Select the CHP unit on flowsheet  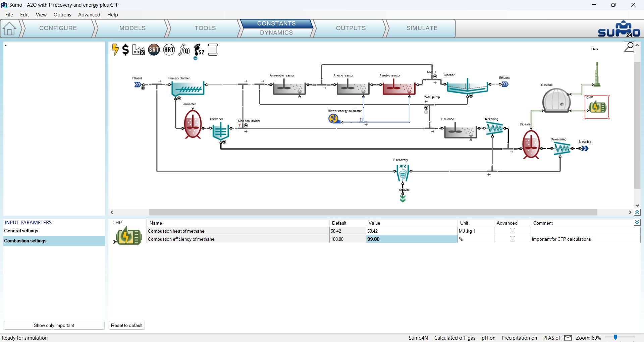click(597, 107)
